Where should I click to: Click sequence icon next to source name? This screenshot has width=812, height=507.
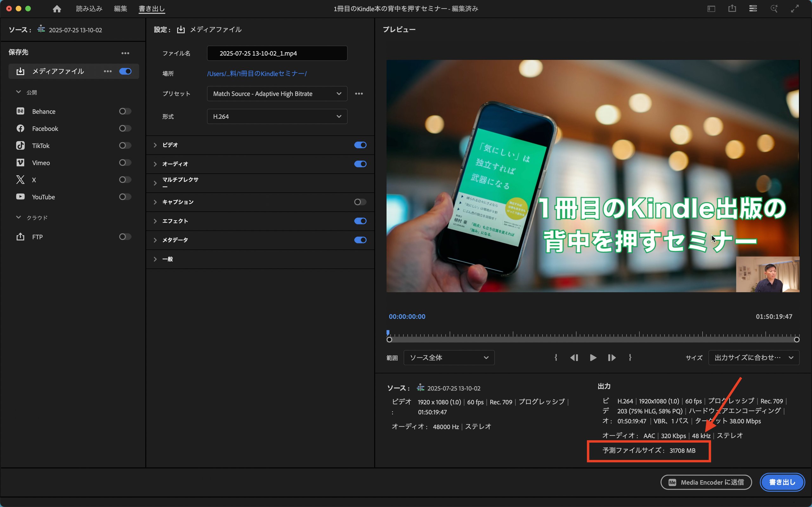(41, 29)
